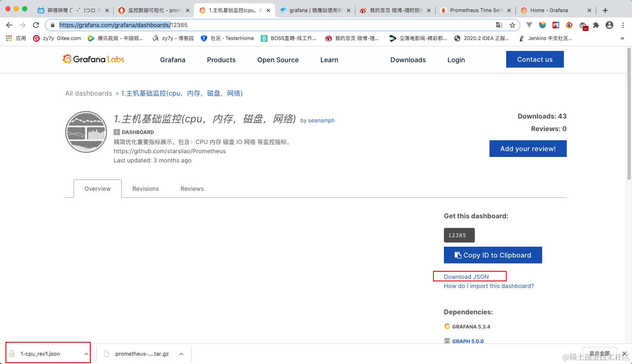
Task: Click the Grafana Labs logo
Action: tap(93, 59)
